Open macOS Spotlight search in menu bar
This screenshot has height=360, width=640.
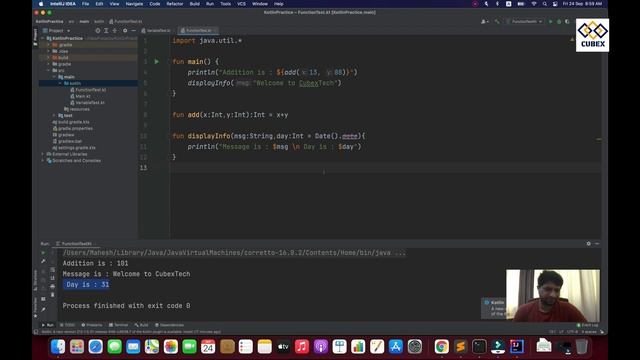tap(544, 4)
